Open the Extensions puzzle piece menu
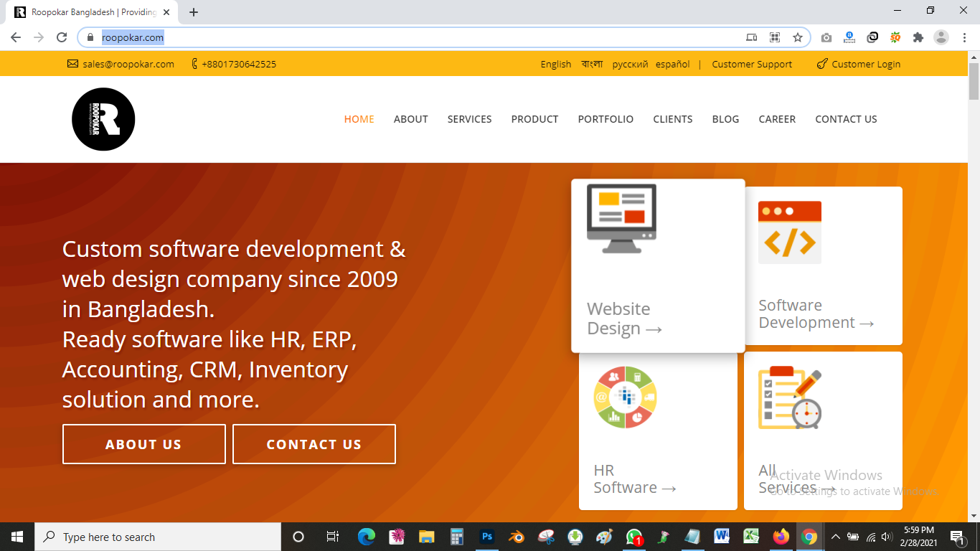The height and width of the screenshot is (551, 980). (x=918, y=37)
